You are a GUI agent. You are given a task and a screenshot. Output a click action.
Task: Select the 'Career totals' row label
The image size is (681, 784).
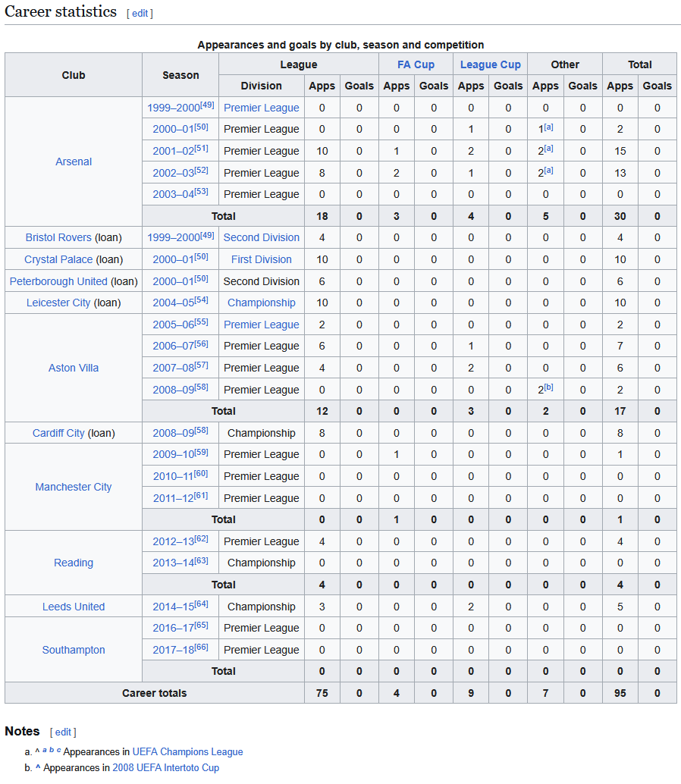pyautogui.click(x=155, y=694)
